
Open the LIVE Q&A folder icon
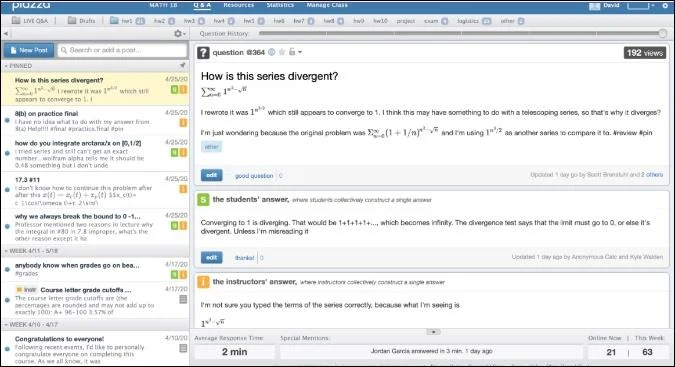pyautogui.click(x=15, y=21)
